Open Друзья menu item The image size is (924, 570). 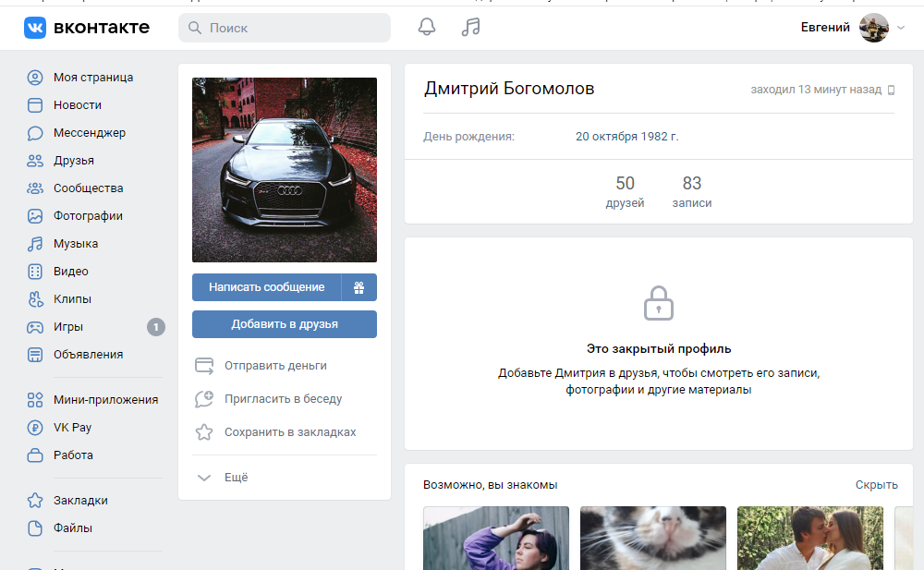coord(74,161)
